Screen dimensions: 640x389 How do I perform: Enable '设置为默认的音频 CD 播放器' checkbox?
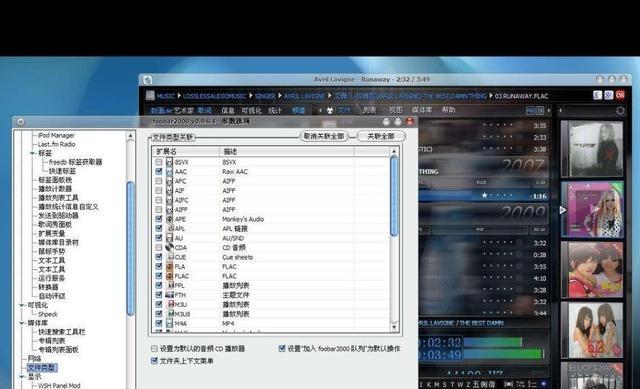154,349
